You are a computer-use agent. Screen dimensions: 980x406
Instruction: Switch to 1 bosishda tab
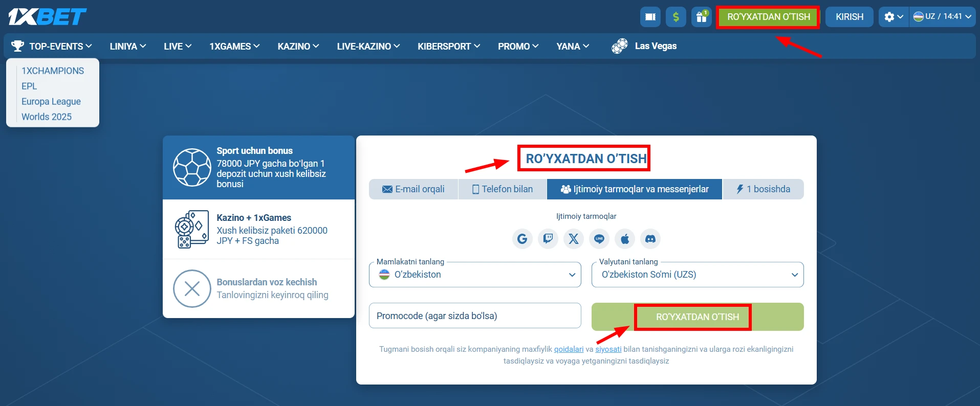coord(764,189)
